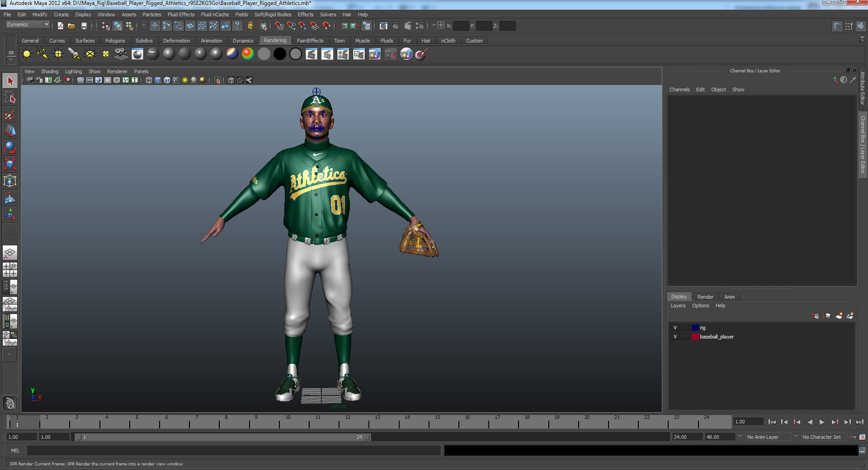Click the rig layer blue color swatch
Viewport: 868px width, 470px height.
coord(695,328)
